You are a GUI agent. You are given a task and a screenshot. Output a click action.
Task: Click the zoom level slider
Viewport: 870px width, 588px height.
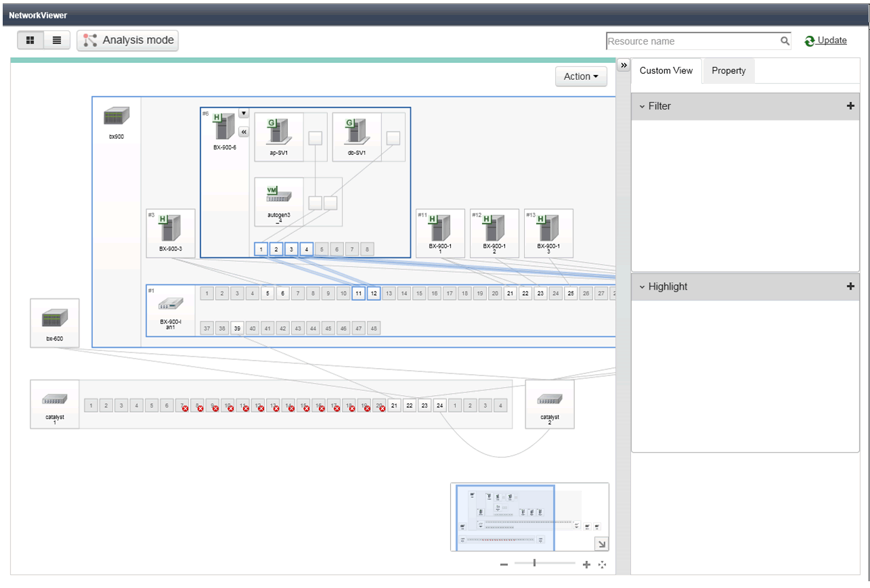tap(534, 563)
